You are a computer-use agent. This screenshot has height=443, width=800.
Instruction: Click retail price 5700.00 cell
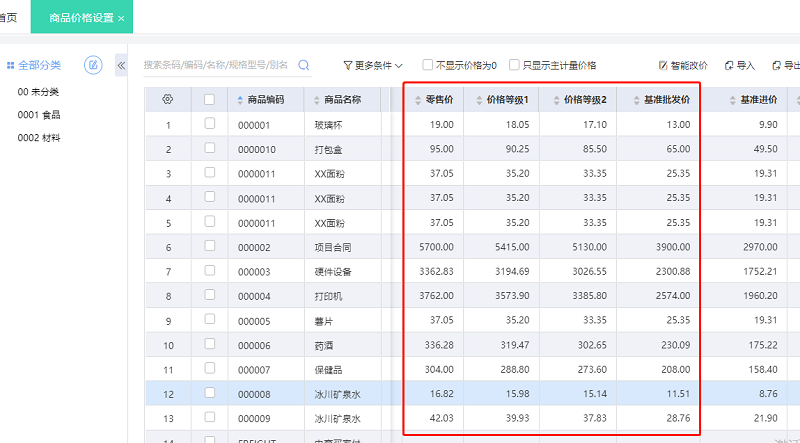tap(436, 247)
